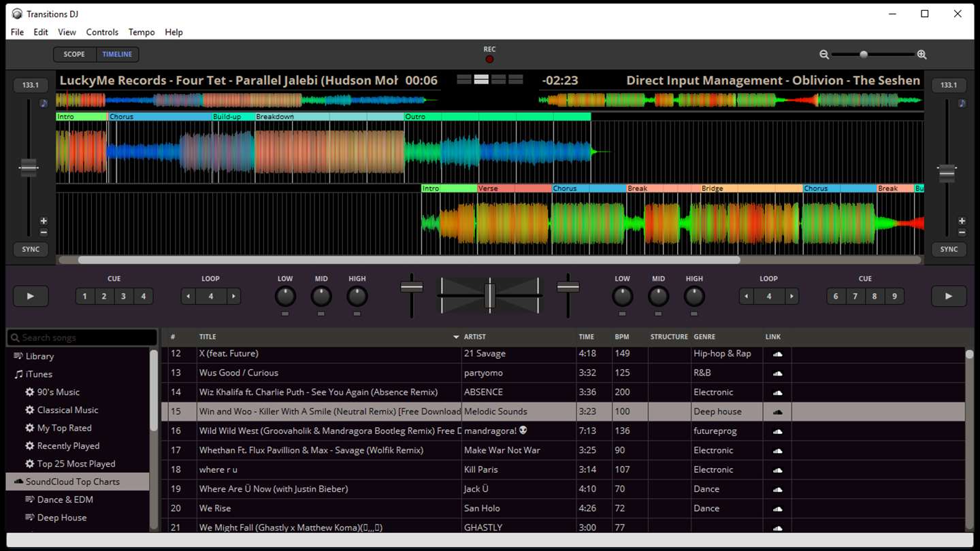Select the Deep House playlist in sidebar
The width and height of the screenshot is (980, 551).
pos(61,518)
